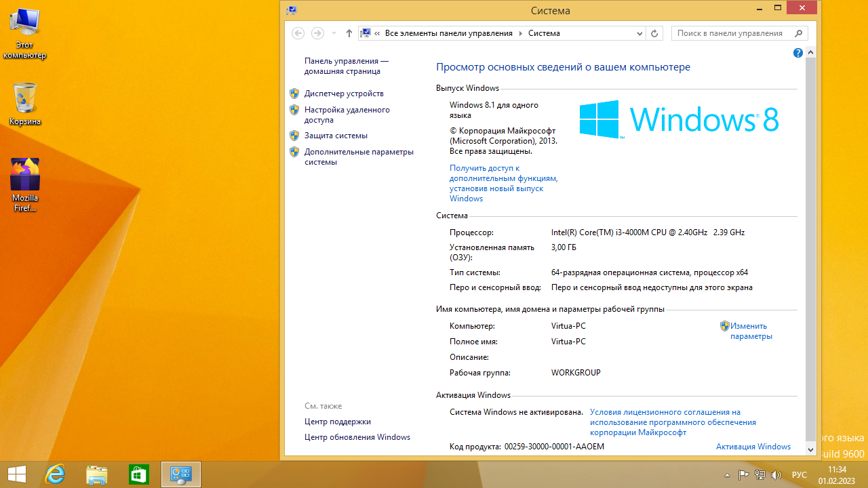Click Активация Windows link
This screenshot has height=488, width=868.
(753, 447)
